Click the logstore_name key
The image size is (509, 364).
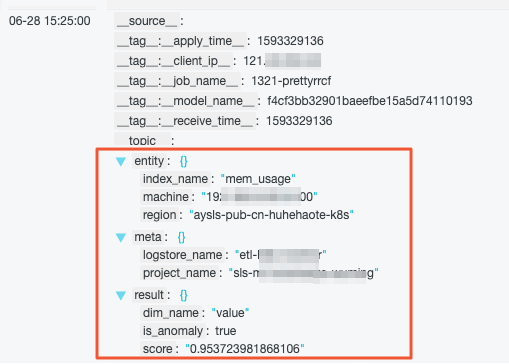click(182, 255)
